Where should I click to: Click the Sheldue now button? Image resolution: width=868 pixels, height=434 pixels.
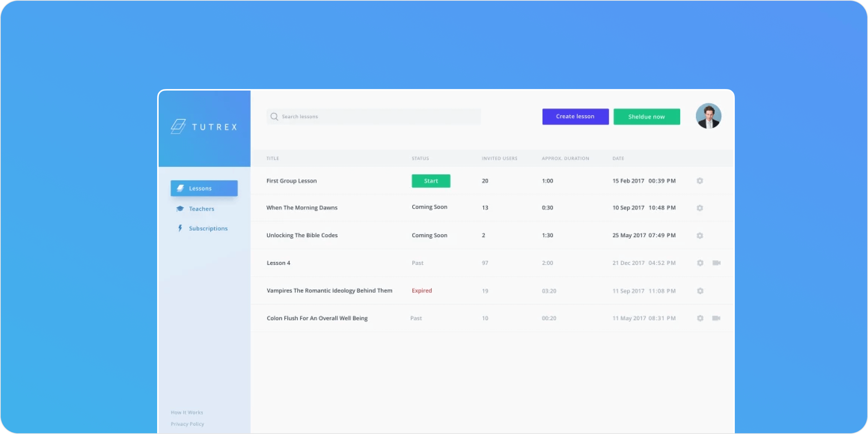coord(647,116)
